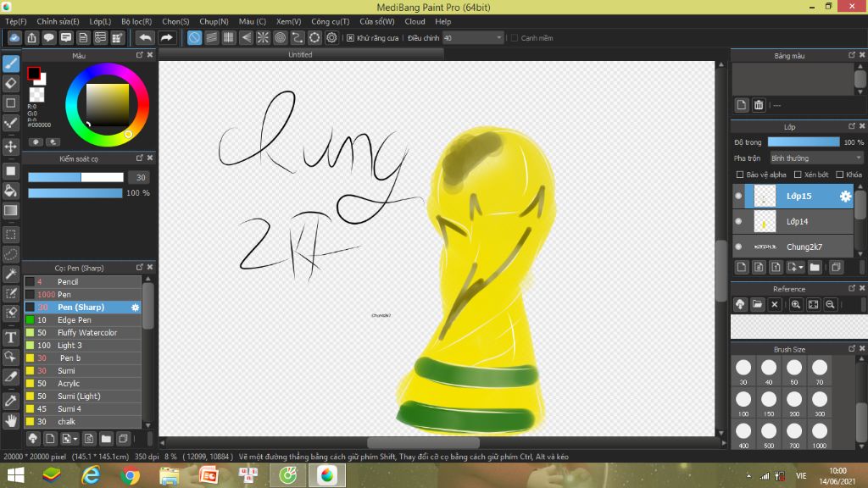Add layer folder in Lớp panel
868x488 pixels.
[x=815, y=267]
